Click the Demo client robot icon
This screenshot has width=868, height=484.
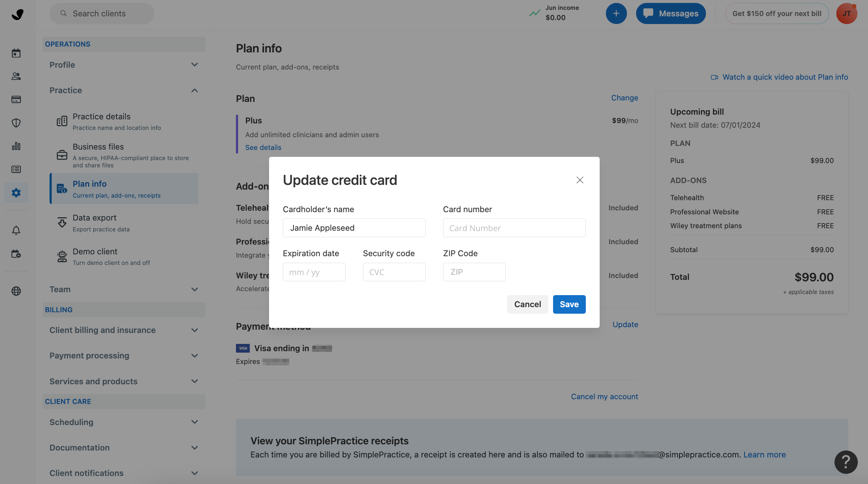[x=62, y=256]
